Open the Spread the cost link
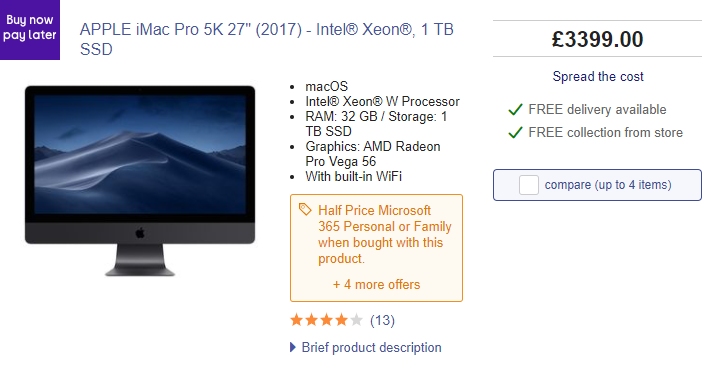The image size is (722, 373). tap(598, 76)
